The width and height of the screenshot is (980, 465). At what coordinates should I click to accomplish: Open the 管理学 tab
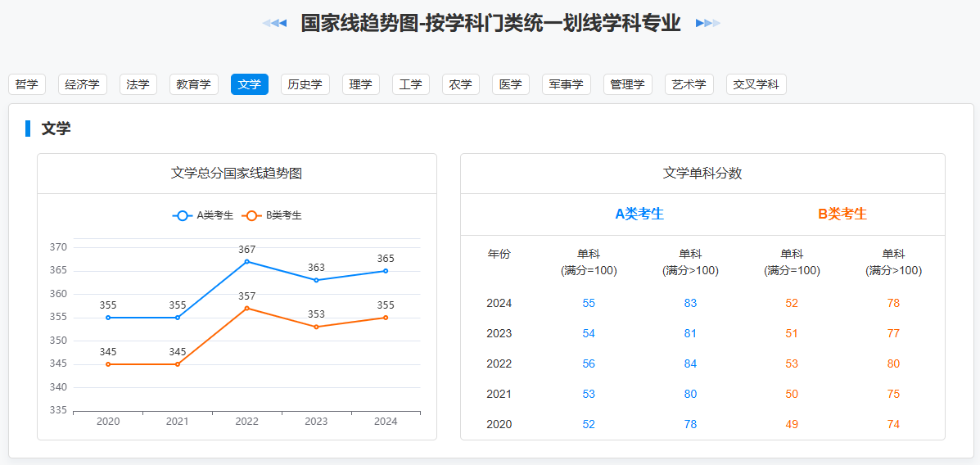[x=628, y=84]
